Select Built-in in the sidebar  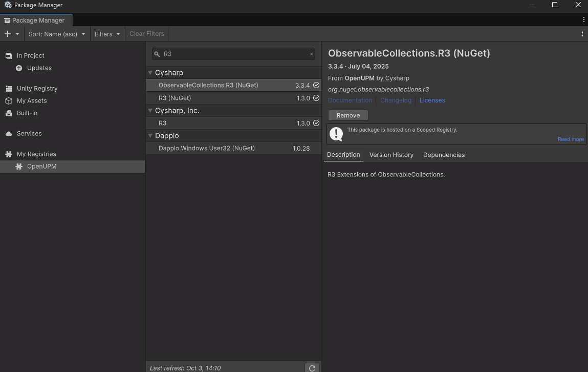point(27,113)
